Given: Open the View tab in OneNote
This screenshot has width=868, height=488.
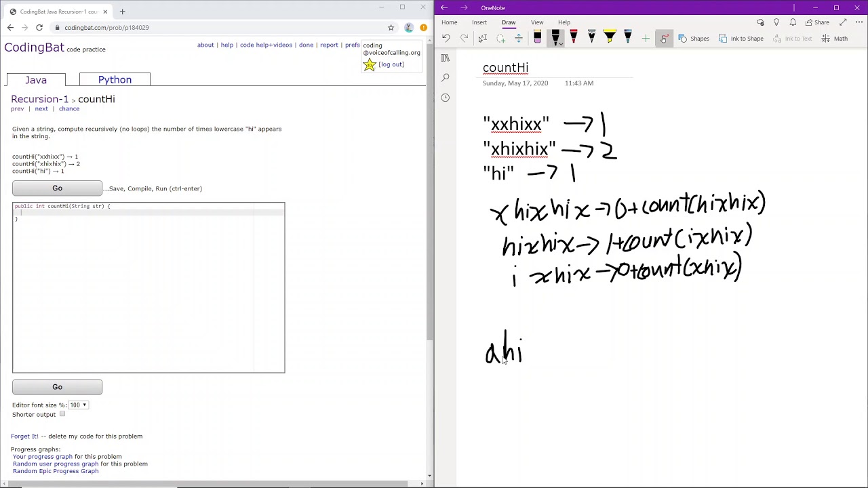Looking at the screenshot, I should (x=537, y=22).
